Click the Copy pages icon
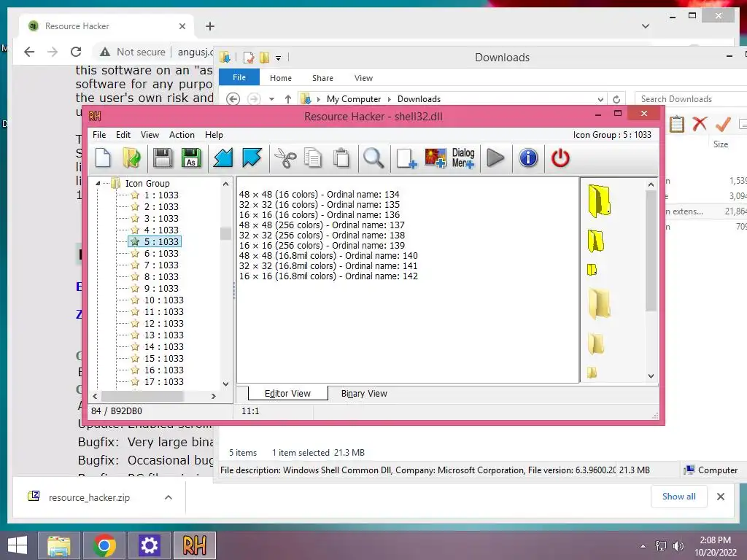Screen dimensions: 747x560 (313, 158)
